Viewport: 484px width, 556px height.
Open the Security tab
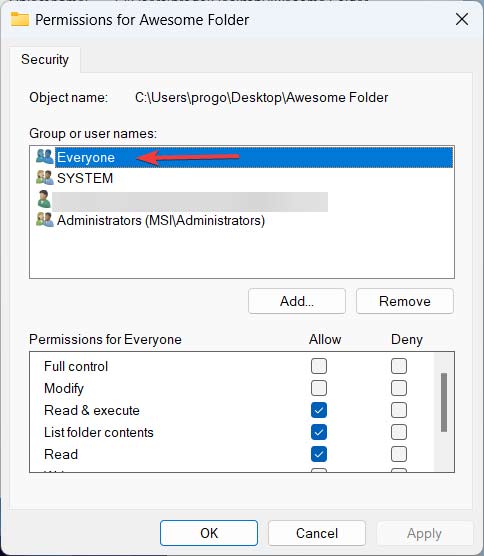click(45, 59)
